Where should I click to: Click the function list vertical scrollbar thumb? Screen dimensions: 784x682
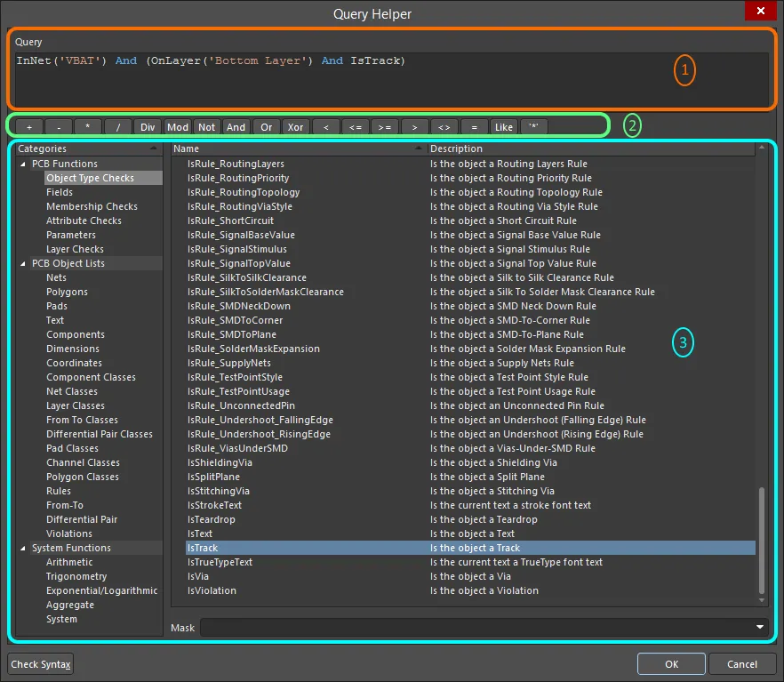click(x=762, y=540)
